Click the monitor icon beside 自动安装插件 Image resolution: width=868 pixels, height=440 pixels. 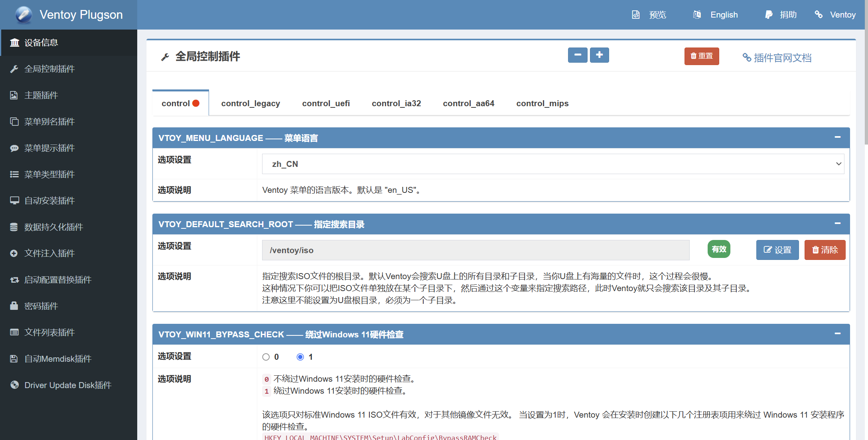(x=14, y=200)
